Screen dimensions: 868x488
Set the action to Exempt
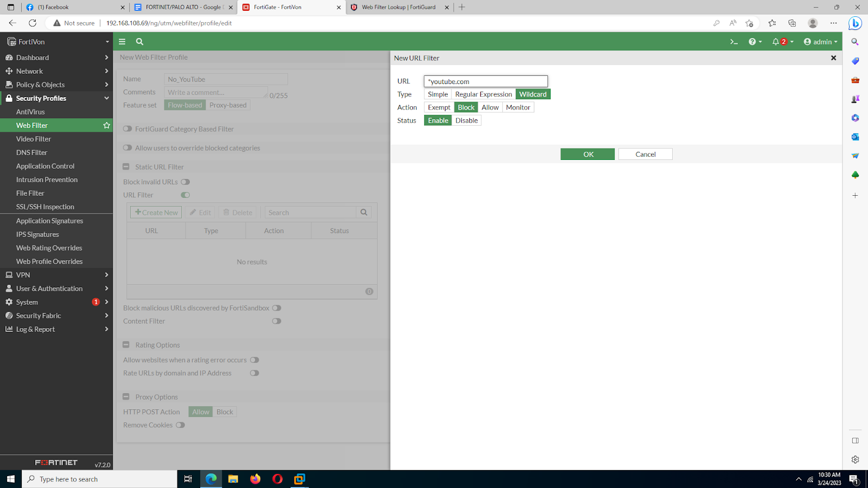[x=439, y=107]
